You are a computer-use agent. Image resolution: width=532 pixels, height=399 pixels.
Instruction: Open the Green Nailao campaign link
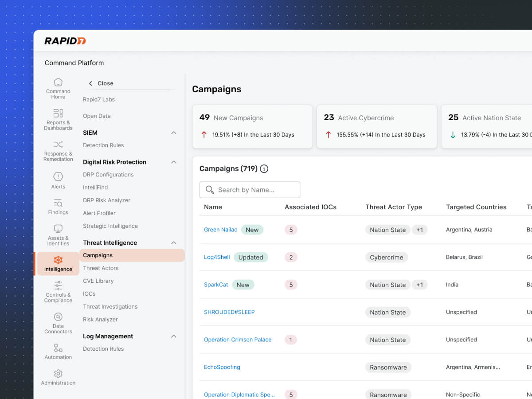(220, 230)
